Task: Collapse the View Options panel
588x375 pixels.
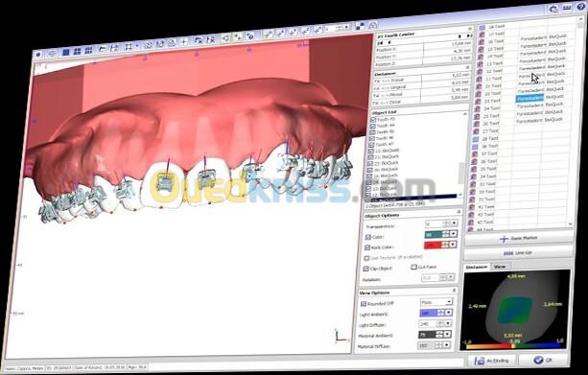Action: click(454, 291)
